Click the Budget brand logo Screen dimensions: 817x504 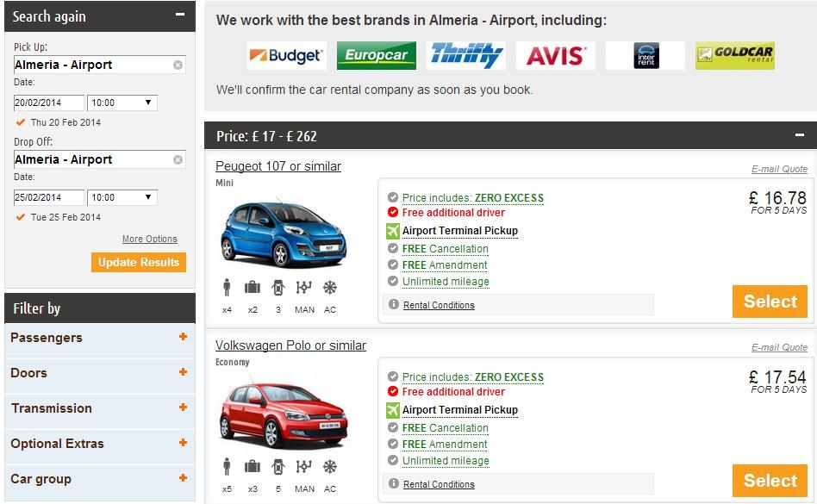(x=287, y=55)
